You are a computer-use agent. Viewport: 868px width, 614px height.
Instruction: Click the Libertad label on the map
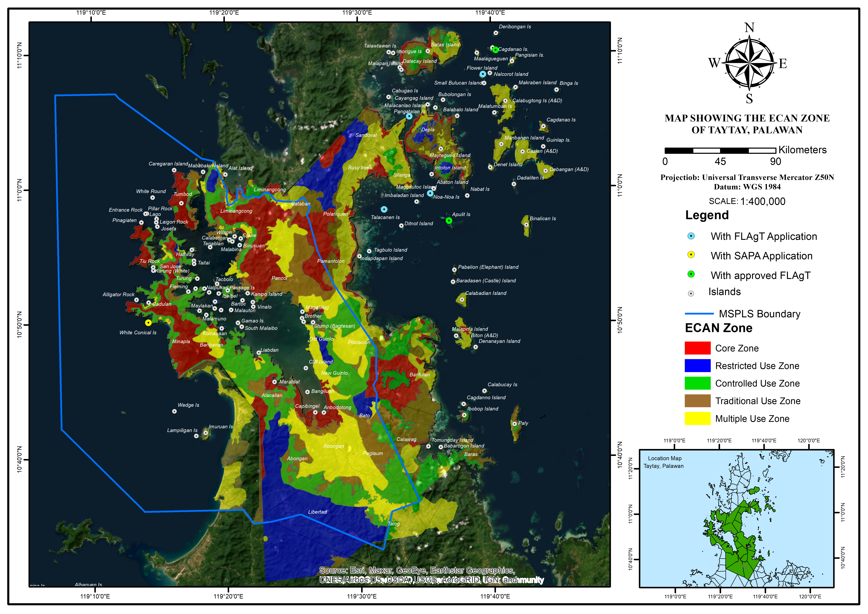tap(317, 512)
